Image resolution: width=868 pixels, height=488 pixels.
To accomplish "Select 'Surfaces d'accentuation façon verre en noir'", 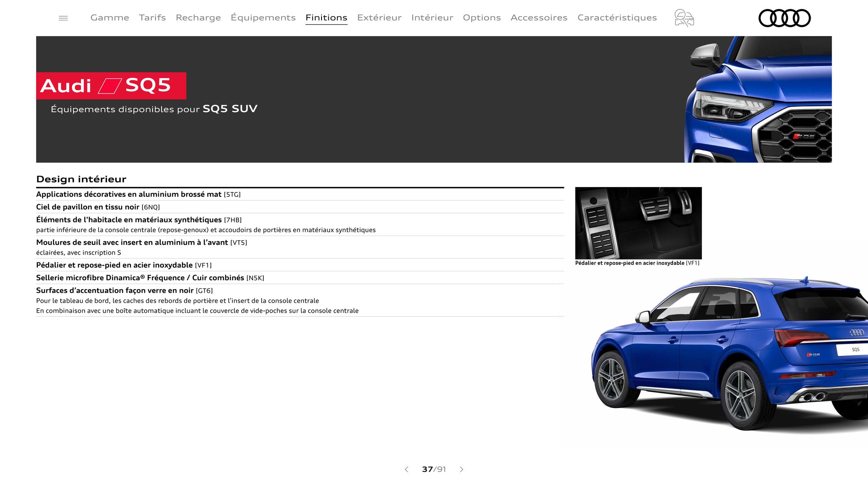I will tap(300, 301).
